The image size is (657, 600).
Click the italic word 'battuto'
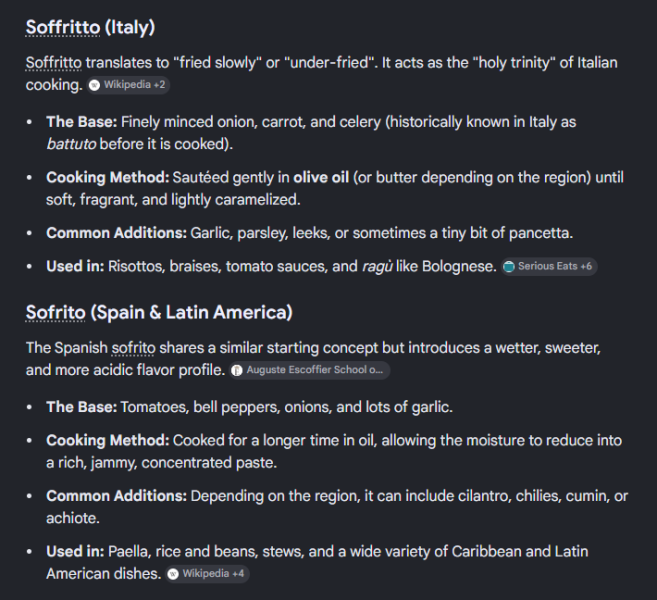pos(71,144)
